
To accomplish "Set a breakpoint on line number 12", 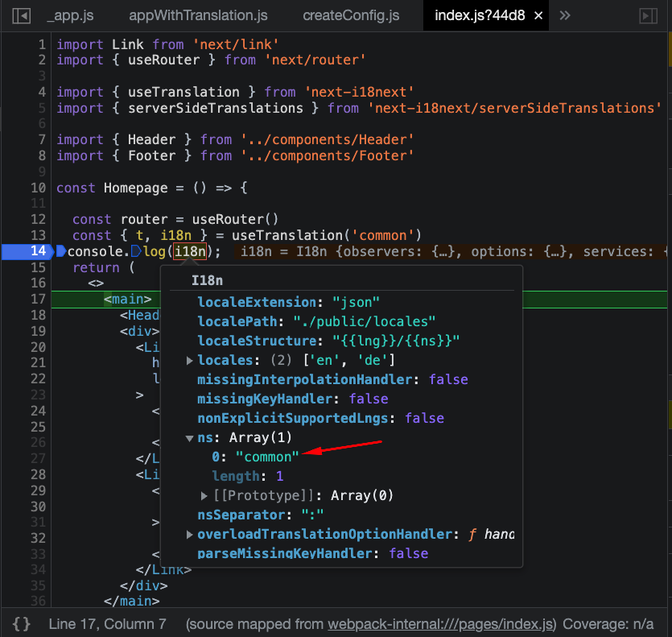I will click(x=38, y=219).
